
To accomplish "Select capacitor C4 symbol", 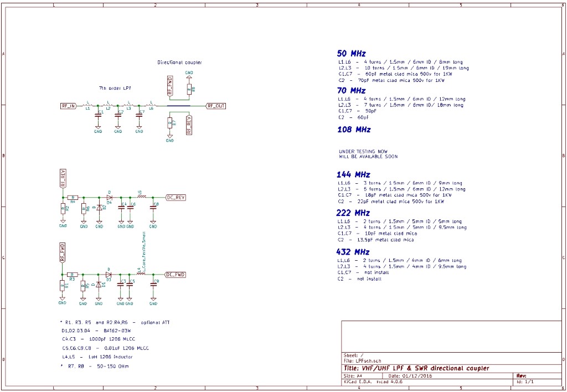I will tap(121, 208).
